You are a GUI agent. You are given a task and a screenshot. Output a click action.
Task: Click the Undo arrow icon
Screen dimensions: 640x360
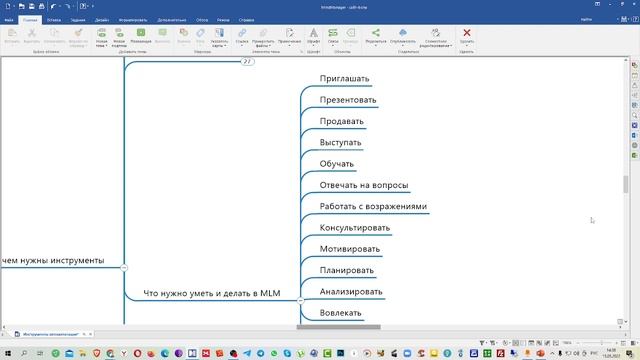tap(53, 6)
